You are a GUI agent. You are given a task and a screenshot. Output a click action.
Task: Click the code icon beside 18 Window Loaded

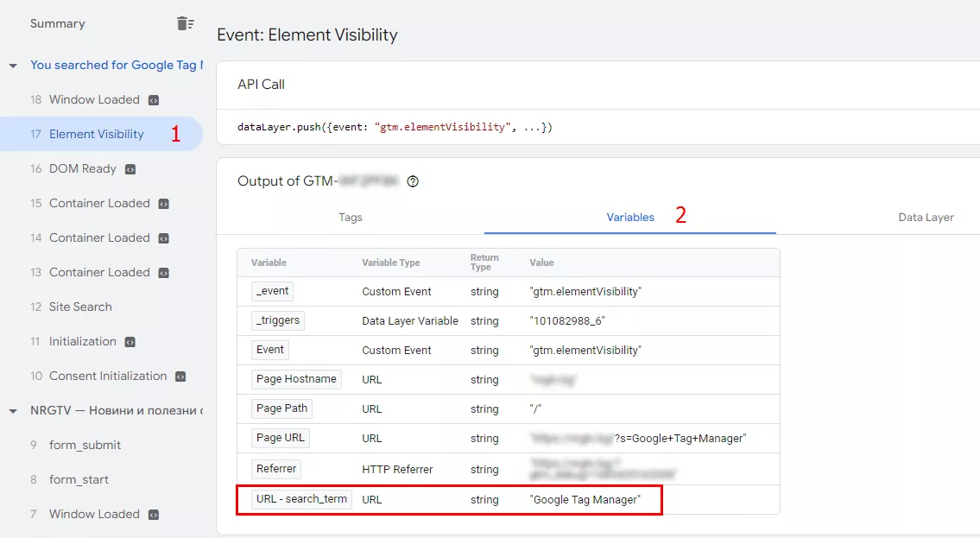[154, 100]
